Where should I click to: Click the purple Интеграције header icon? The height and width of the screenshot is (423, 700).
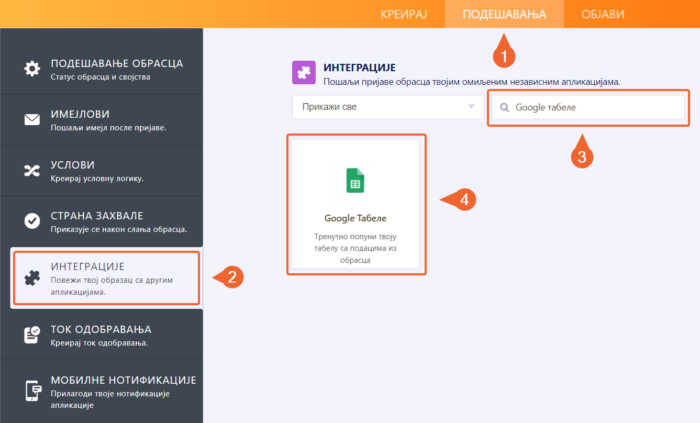coord(304,73)
